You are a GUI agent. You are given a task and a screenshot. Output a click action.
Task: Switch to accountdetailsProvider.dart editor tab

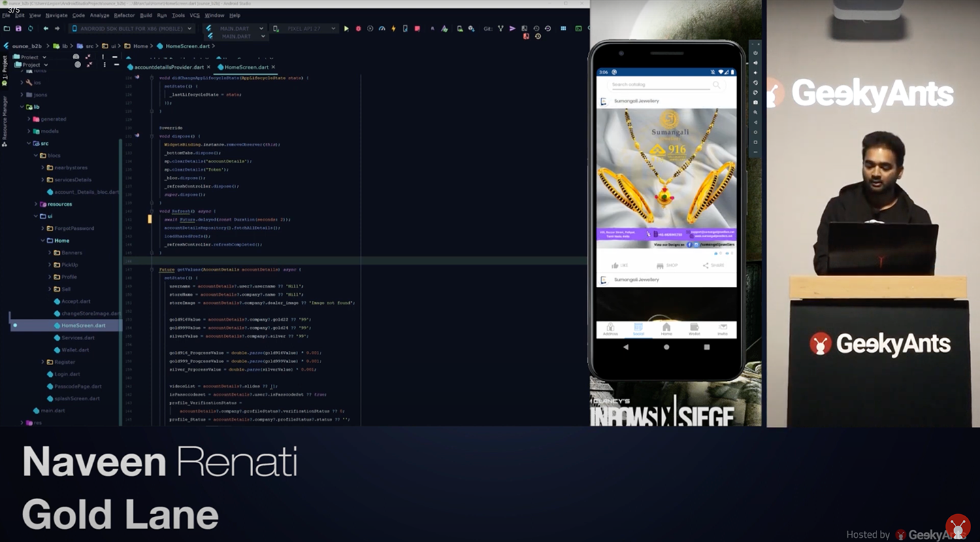click(x=169, y=67)
